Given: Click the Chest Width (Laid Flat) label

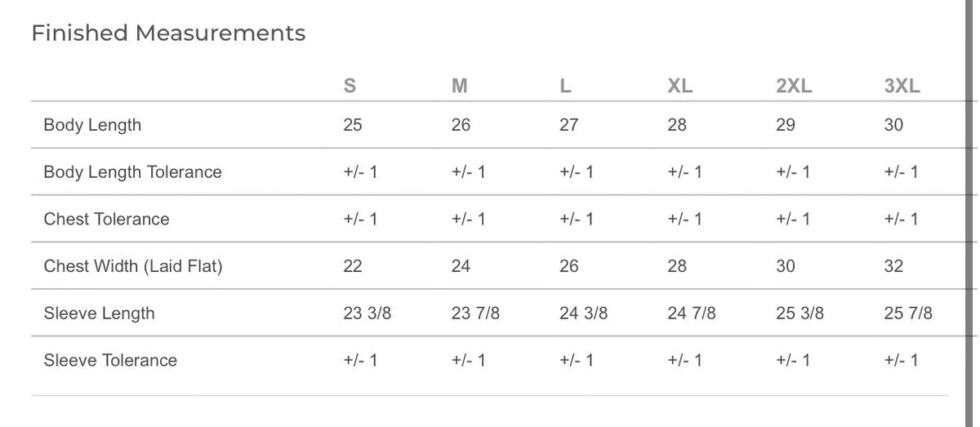Looking at the screenshot, I should pyautogui.click(x=133, y=266).
